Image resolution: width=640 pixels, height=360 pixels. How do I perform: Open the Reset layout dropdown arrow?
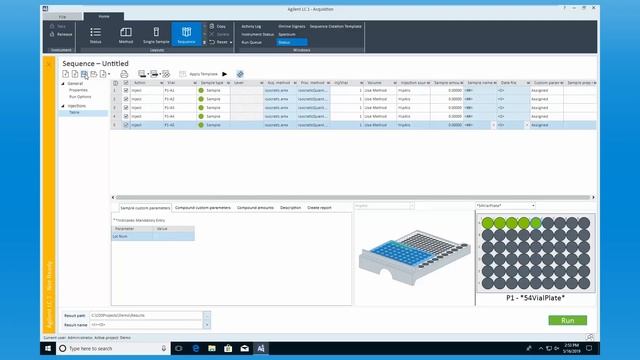click(231, 42)
